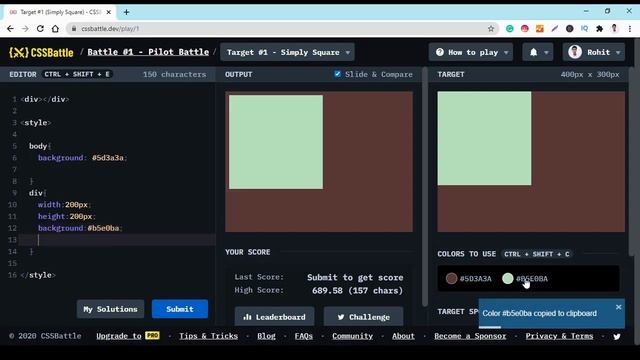The height and width of the screenshot is (360, 640).
Task: Click the Submit button
Action: (x=180, y=309)
